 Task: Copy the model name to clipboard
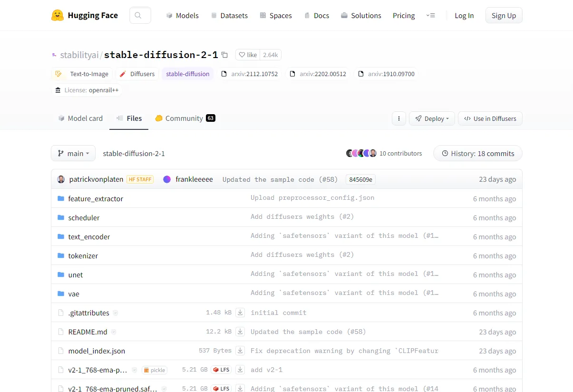tap(225, 55)
